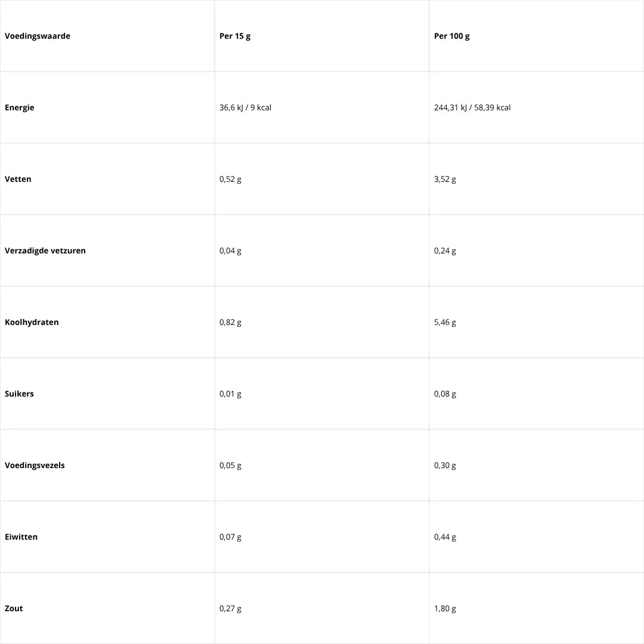Click the Suikers row label

19,394
